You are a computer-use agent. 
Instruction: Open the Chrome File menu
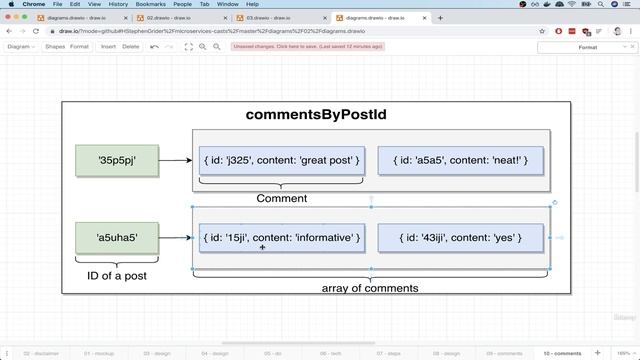pyautogui.click(x=58, y=4)
